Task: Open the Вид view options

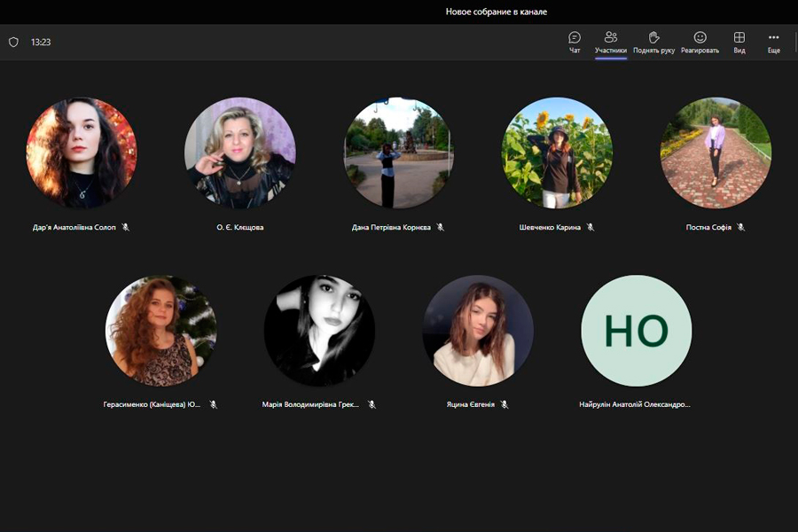Action: coord(739,43)
